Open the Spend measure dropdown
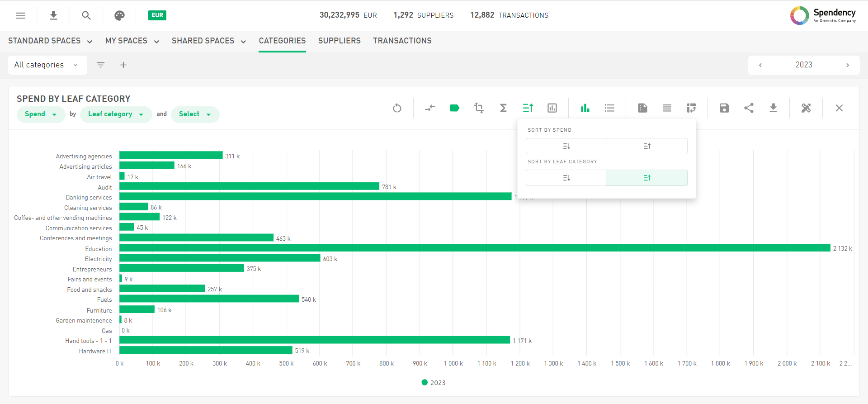This screenshot has height=404, width=868. click(41, 114)
